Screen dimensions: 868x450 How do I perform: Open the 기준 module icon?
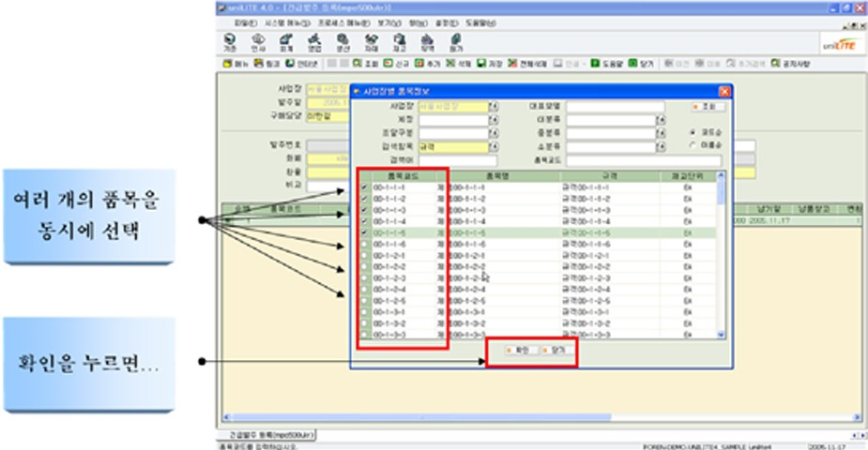coord(230,42)
